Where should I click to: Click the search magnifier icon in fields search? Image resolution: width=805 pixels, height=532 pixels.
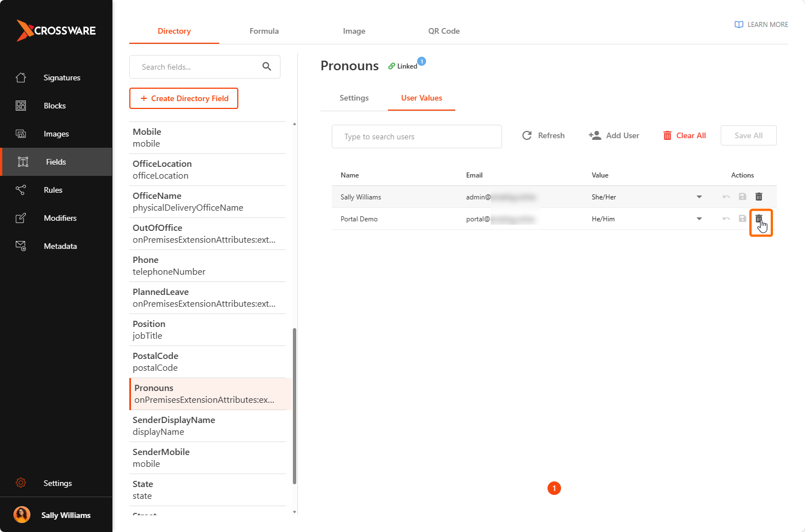tap(267, 67)
